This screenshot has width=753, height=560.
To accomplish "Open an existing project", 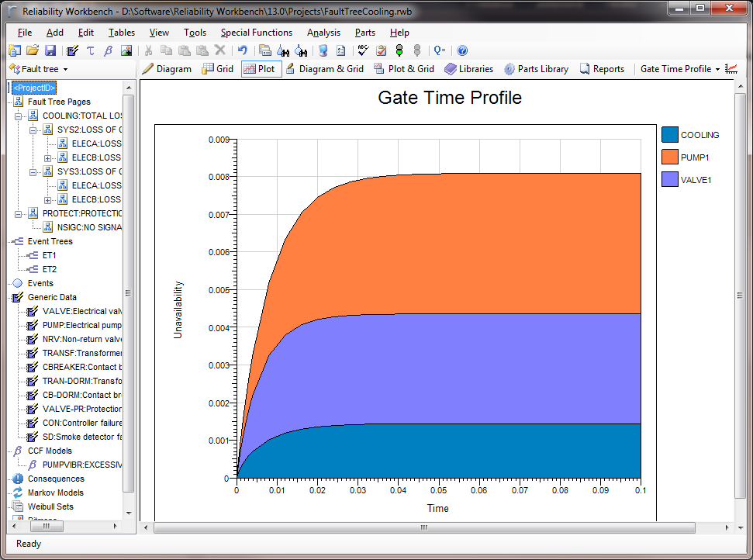I will (32, 50).
